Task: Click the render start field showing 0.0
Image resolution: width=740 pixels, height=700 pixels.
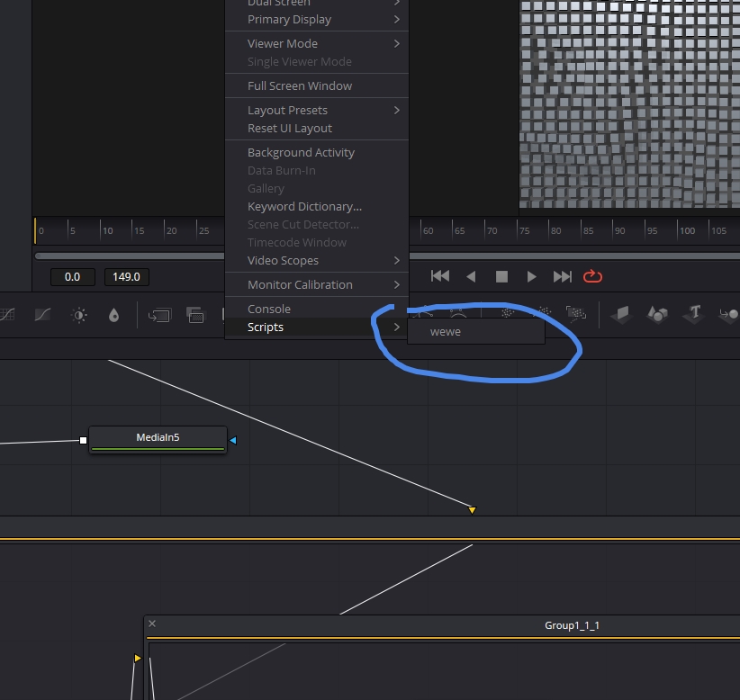Action: click(73, 277)
